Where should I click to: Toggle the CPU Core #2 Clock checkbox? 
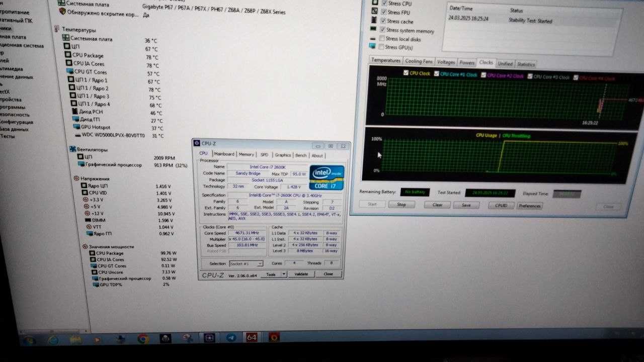pos(484,75)
